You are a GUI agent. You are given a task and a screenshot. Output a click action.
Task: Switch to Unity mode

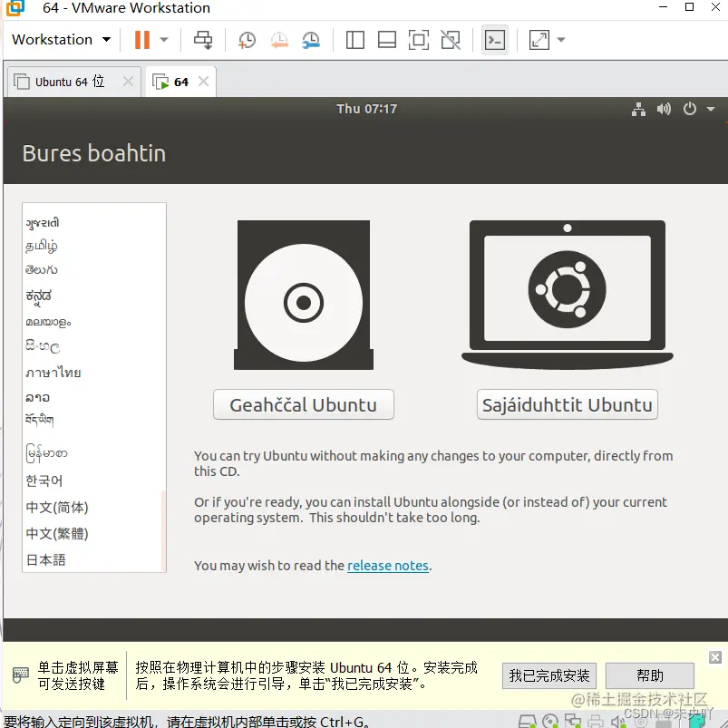[451, 40]
